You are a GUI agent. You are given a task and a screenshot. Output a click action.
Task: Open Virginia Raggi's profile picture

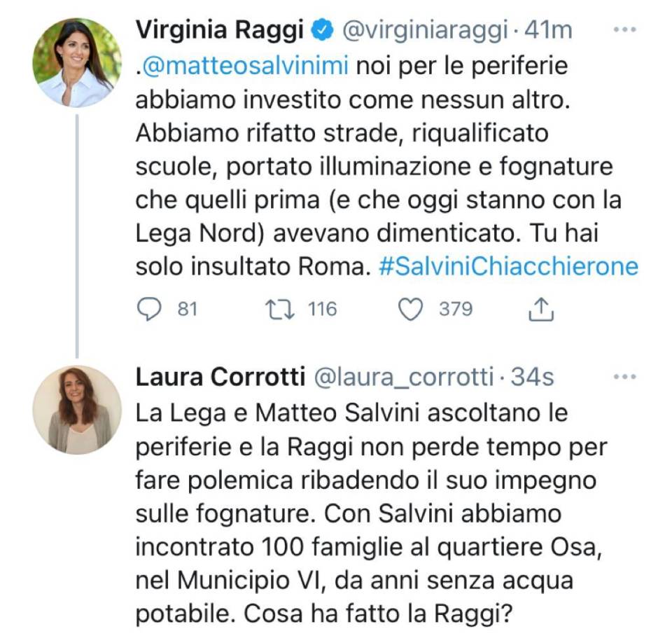(x=77, y=62)
